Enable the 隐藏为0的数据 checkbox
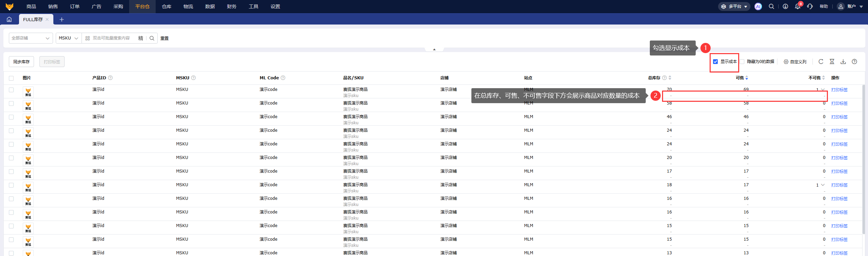Viewport: 868px width, 256px height. (x=742, y=62)
